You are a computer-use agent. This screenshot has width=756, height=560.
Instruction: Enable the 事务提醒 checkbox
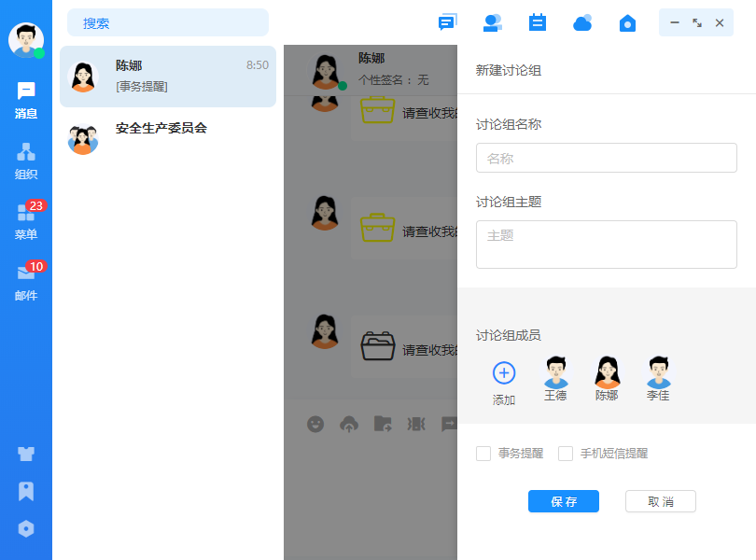[483, 454]
